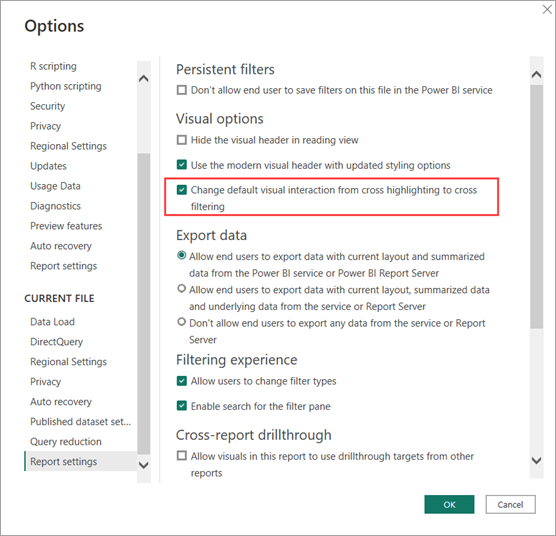The height and width of the screenshot is (536, 556).
Task: Click the settings pane scroll down arrow
Action: click(x=536, y=460)
